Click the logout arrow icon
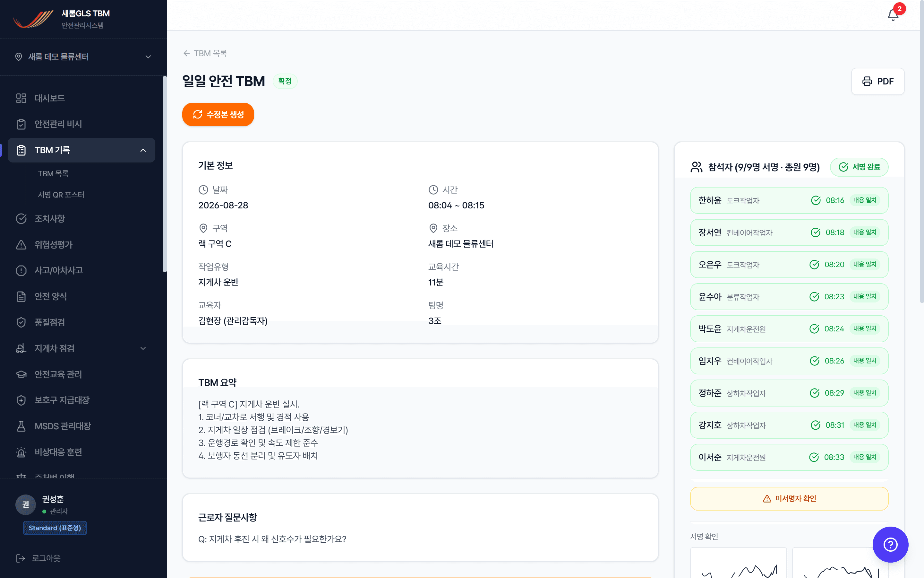Viewport: 924px width, 578px height. pos(21,558)
